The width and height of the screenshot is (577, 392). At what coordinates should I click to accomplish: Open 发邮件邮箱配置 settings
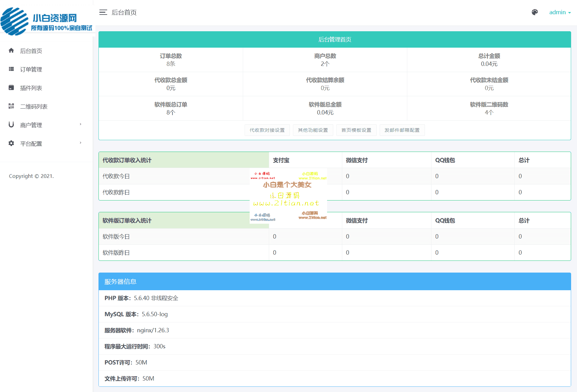402,130
